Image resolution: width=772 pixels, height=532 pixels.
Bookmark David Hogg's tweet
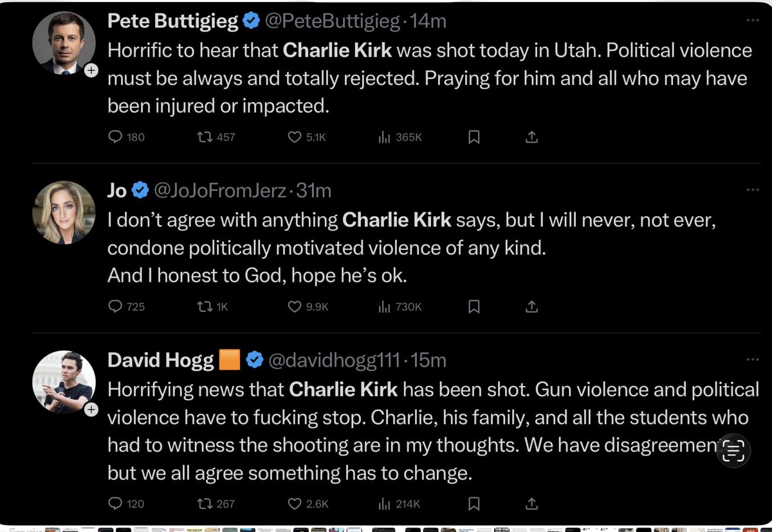coord(474,503)
